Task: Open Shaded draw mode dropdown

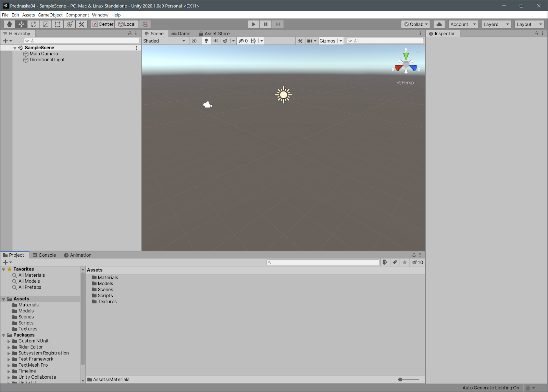Action: [164, 41]
